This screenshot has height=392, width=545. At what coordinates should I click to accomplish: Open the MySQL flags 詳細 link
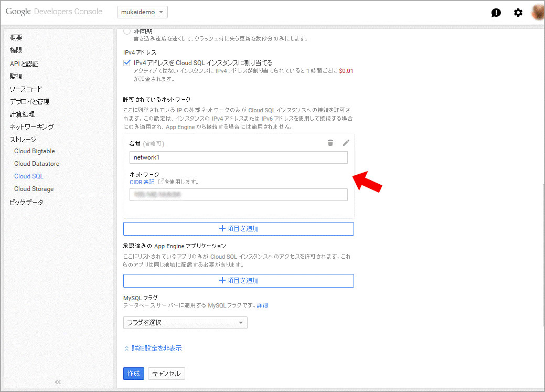(x=262, y=305)
